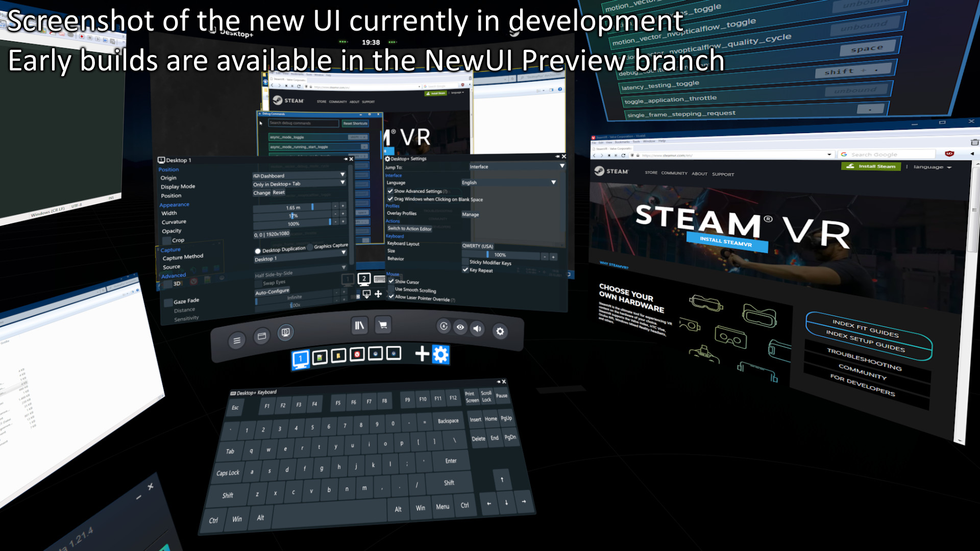Select the settings cog next to add button

pos(441,355)
